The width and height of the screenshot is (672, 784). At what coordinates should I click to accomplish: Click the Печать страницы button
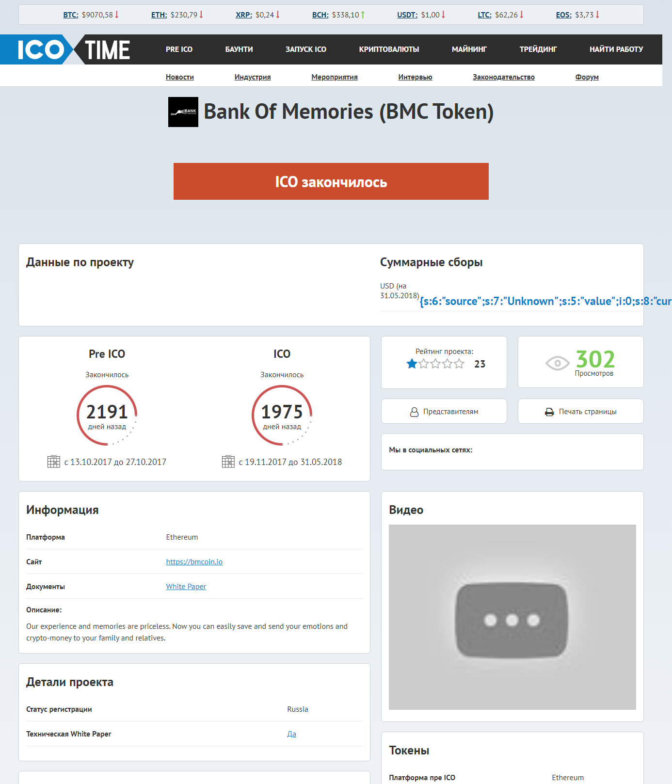point(581,411)
